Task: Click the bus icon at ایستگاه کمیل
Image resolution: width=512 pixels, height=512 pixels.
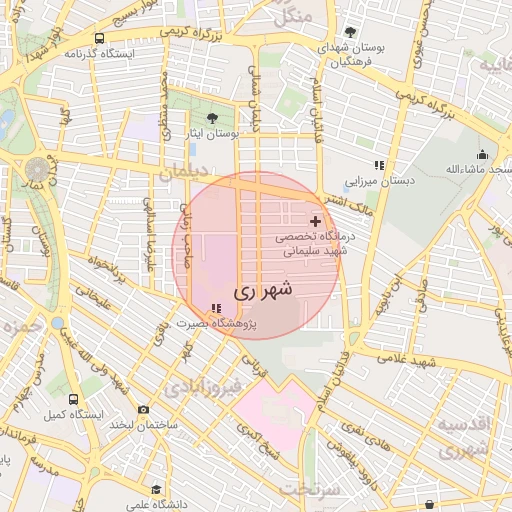Action: pyautogui.click(x=74, y=399)
